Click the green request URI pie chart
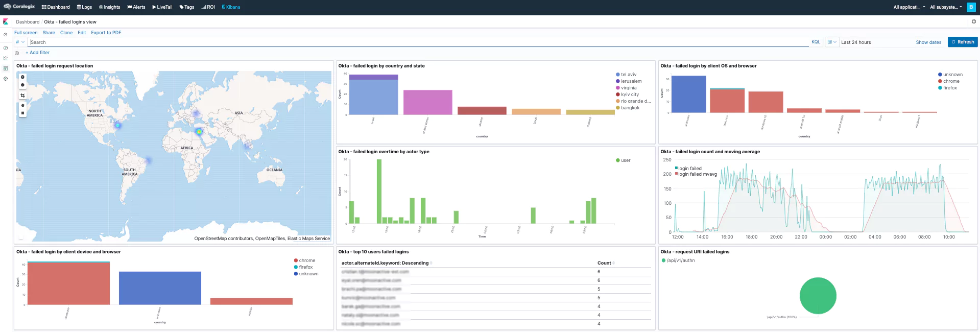The width and height of the screenshot is (980, 332). click(818, 296)
